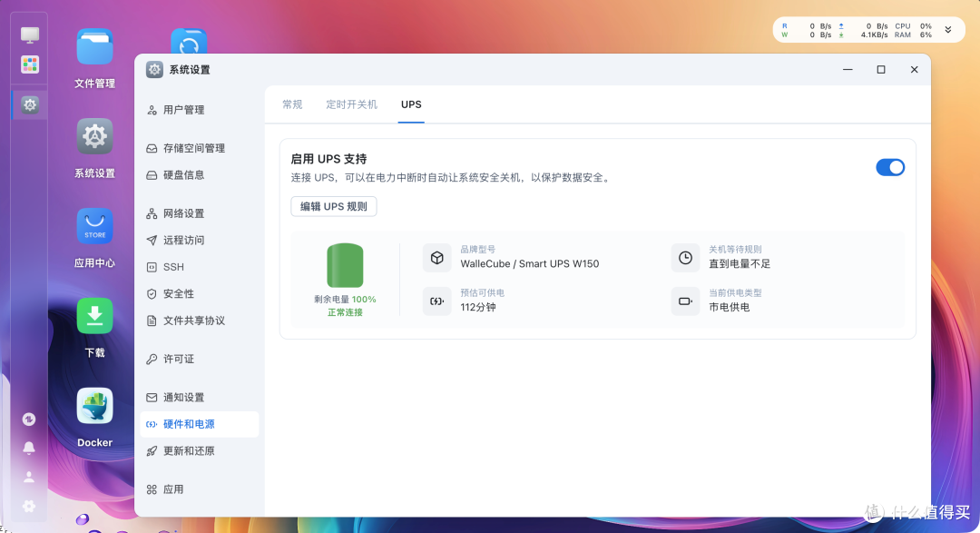
Task: Open the 下载 desktop app
Action: pyautogui.click(x=95, y=316)
